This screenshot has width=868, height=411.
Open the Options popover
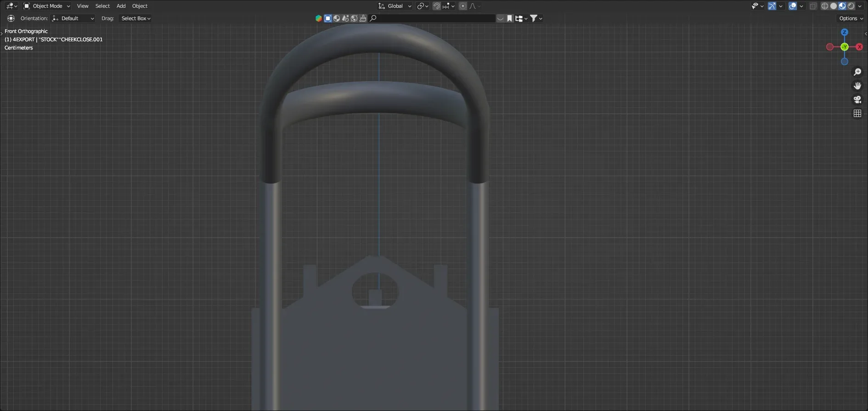(851, 18)
